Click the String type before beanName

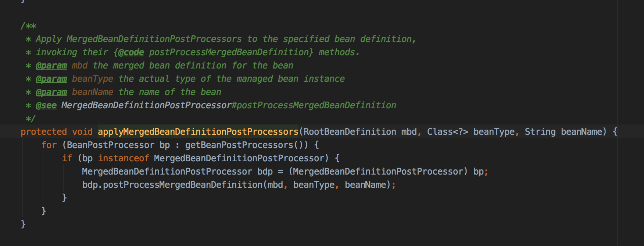[x=540, y=132]
